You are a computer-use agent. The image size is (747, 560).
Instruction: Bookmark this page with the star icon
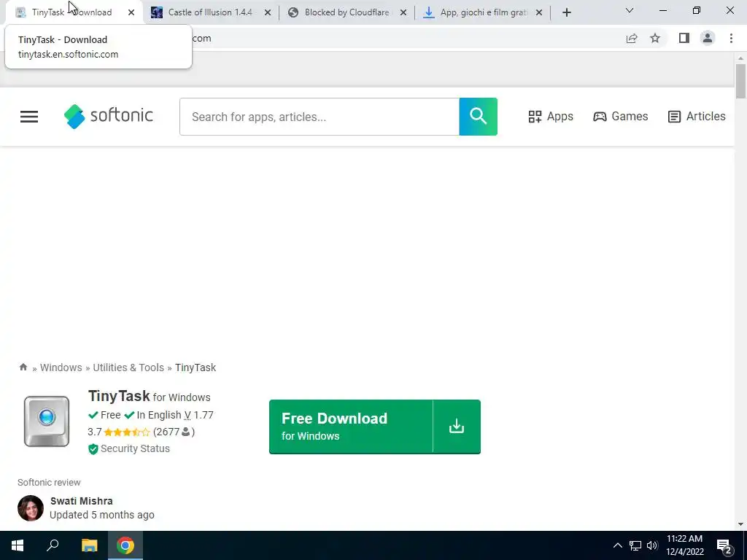click(x=655, y=39)
